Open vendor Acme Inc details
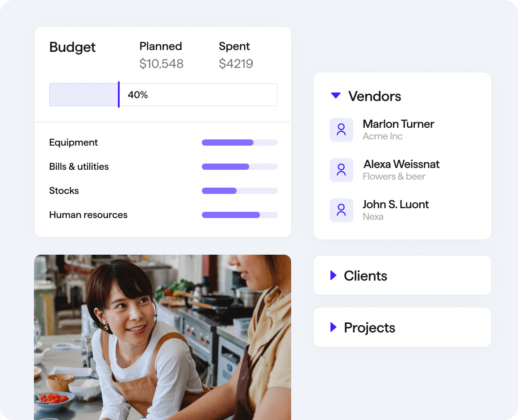This screenshot has width=518, height=420. pyautogui.click(x=382, y=136)
